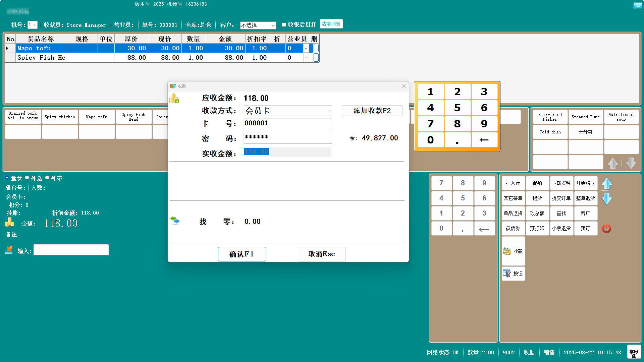Click the blue window icon at top-right
644x362 pixels.
637,5
